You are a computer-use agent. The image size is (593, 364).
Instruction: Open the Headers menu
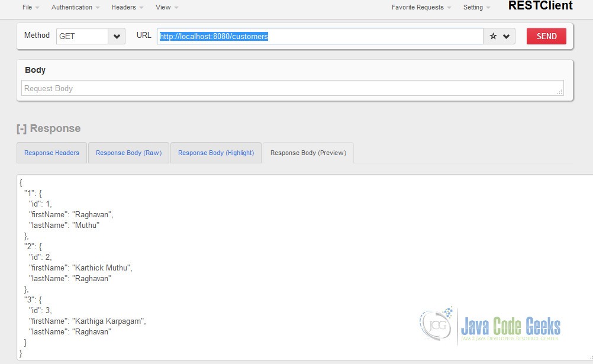click(x=127, y=7)
